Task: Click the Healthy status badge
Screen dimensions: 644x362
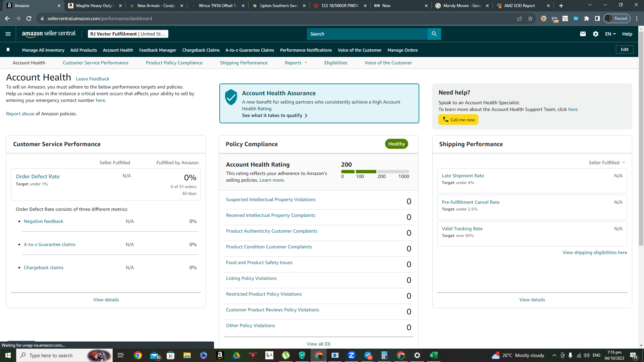Action: [396, 144]
